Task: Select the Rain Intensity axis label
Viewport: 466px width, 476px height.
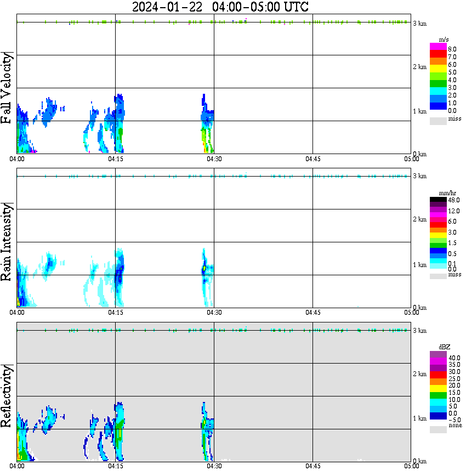Action: 7,242
